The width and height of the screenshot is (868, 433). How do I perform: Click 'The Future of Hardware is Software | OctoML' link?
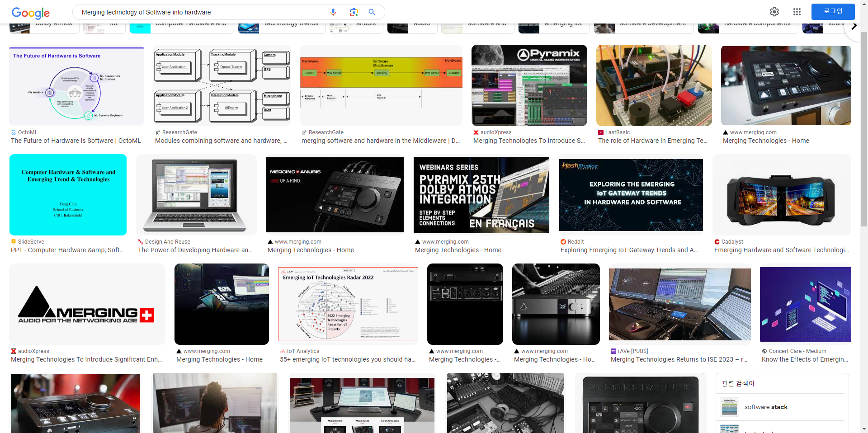(76, 141)
